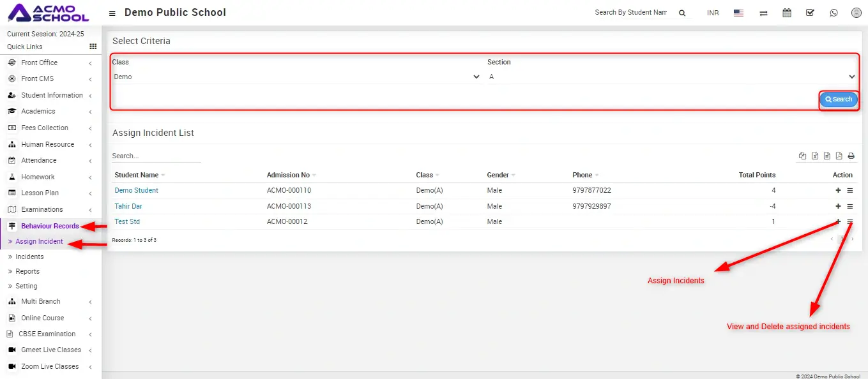Export the incident list as PDF
The width and height of the screenshot is (868, 379).
click(x=839, y=156)
